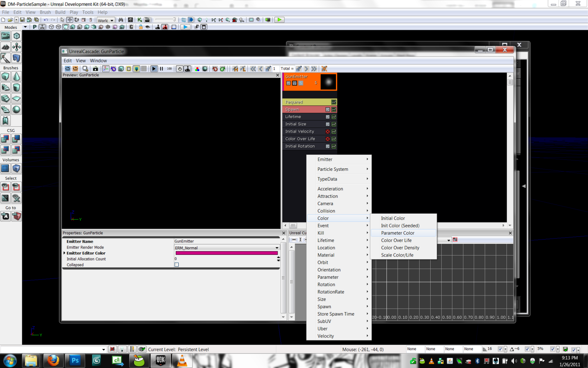Screen dimensions: 588x368
Task: Toggle the Initial Rotation module enable checkbox
Action: [328, 147]
